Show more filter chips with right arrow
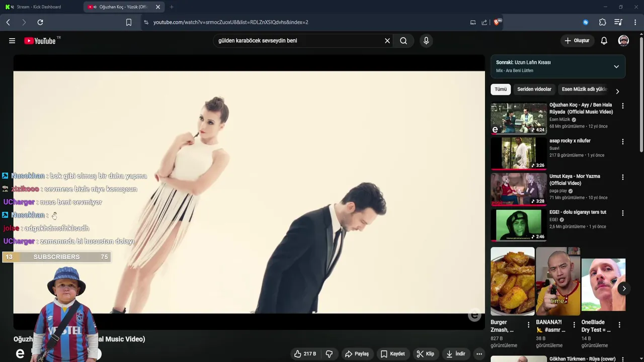644x362 pixels. (617, 92)
